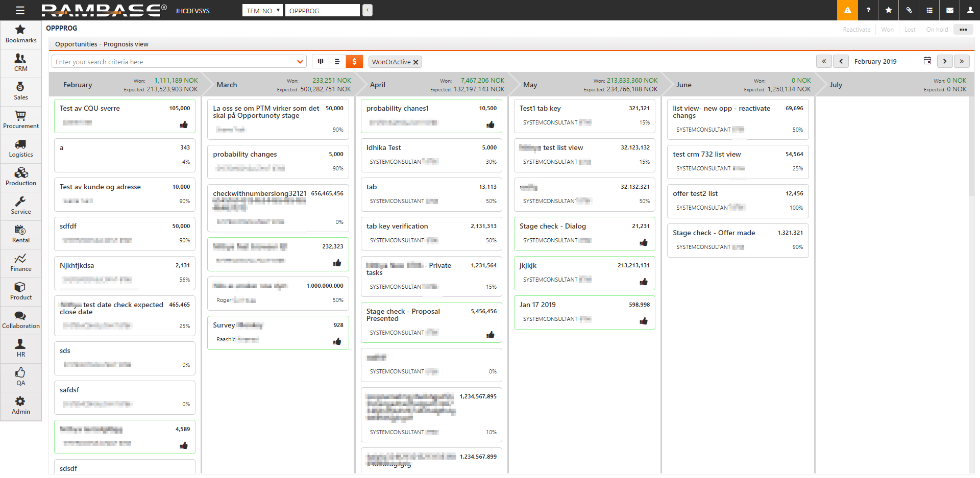Image resolution: width=980 pixels, height=478 pixels.
Task: Open the Finance module tab
Action: pos(20,263)
